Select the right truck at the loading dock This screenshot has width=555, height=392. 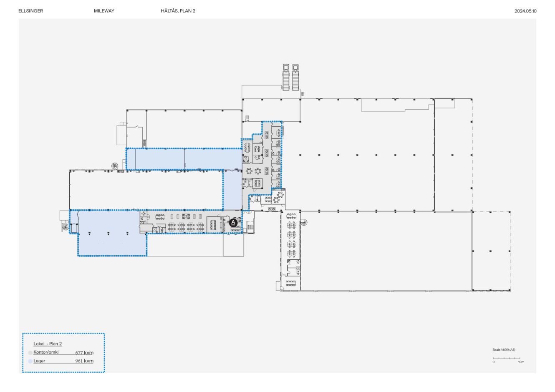click(296, 77)
